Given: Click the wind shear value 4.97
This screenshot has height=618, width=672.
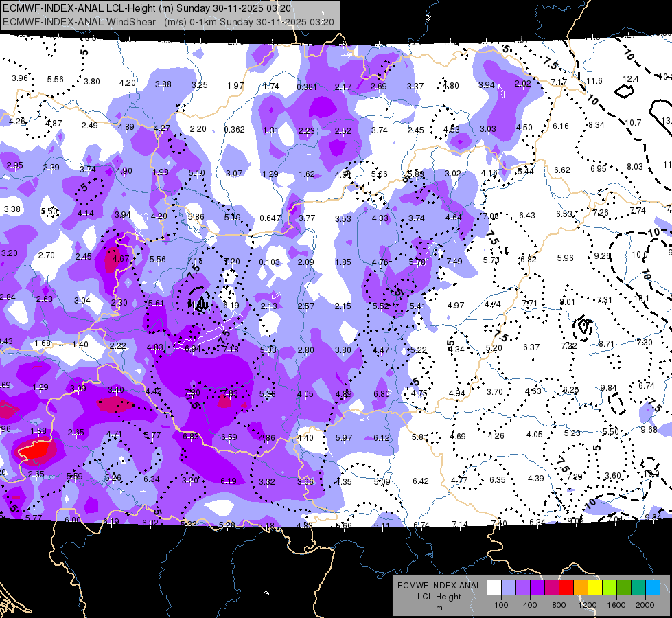Looking at the screenshot, I should pyautogui.click(x=456, y=306).
